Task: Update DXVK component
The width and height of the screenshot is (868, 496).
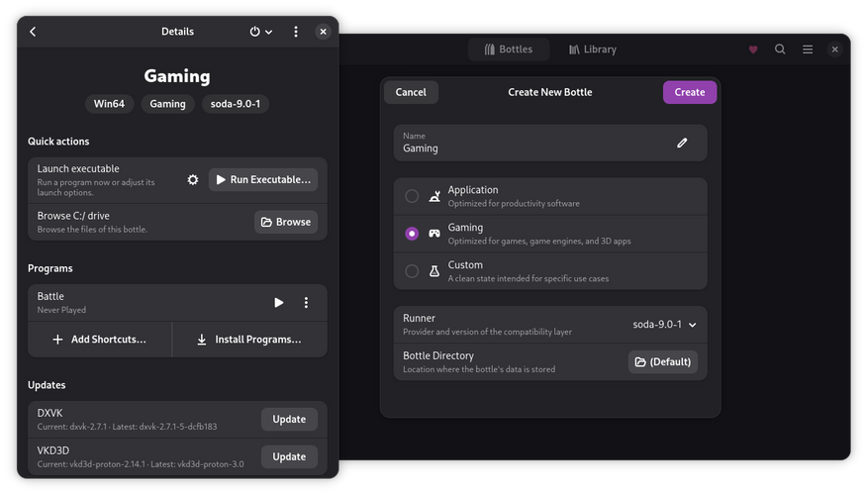Action: [289, 419]
